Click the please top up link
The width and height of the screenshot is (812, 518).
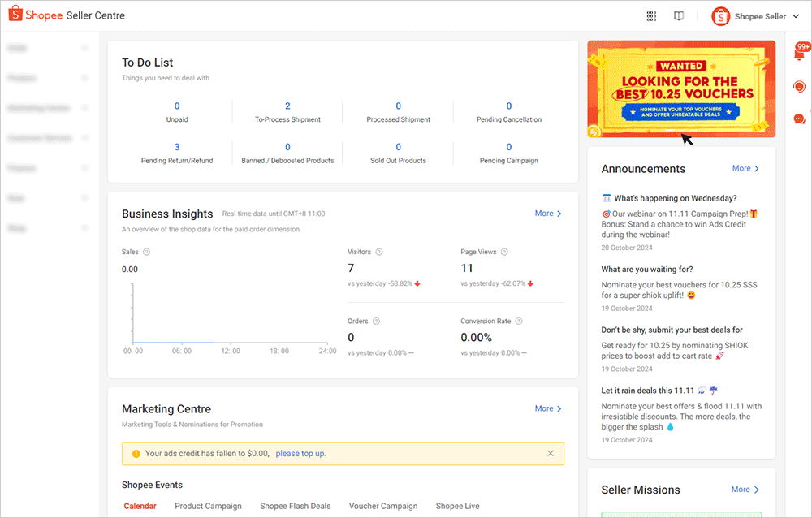300,453
